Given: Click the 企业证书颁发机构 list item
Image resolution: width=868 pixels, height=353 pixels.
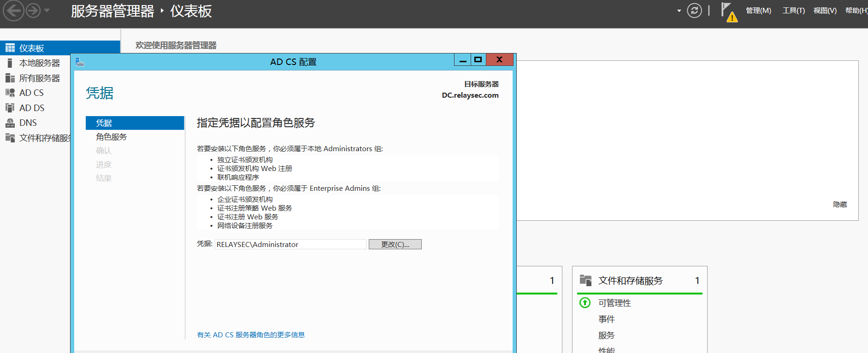Looking at the screenshot, I should [245, 200].
